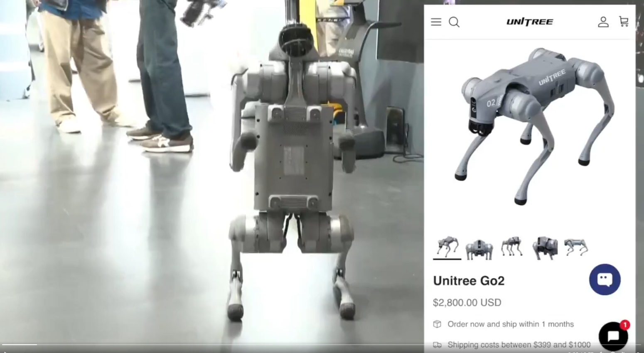
Task: Open the shopping cart icon
Action: coord(624,22)
